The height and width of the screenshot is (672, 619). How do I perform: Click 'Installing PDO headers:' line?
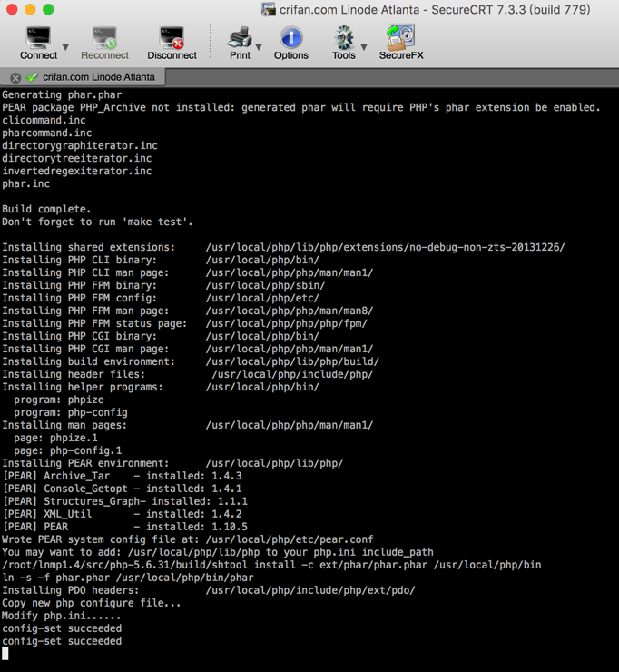[209, 590]
